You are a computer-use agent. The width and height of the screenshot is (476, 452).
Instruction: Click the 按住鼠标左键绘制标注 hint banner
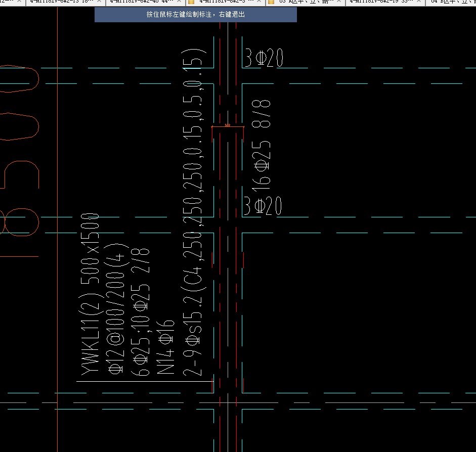[196, 14]
